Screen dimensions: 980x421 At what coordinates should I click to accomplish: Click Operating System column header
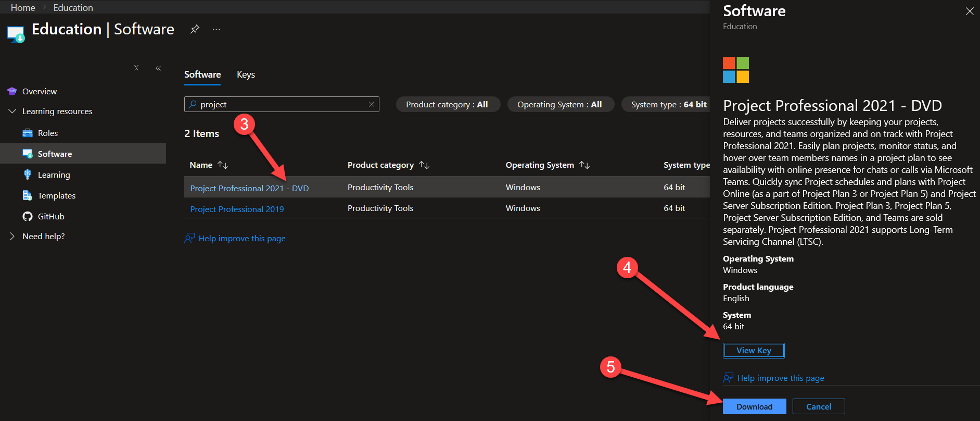tap(540, 165)
